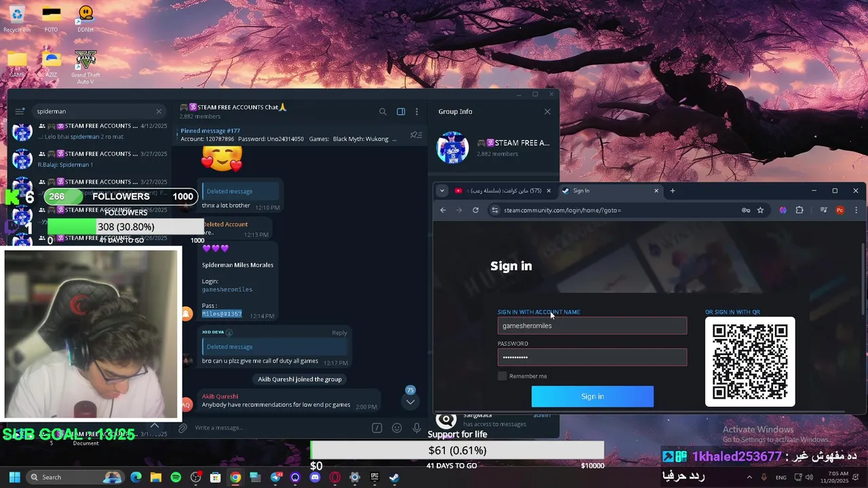This screenshot has height=488, width=868.
Task: Open Windows Start menu
Action: click(x=14, y=477)
